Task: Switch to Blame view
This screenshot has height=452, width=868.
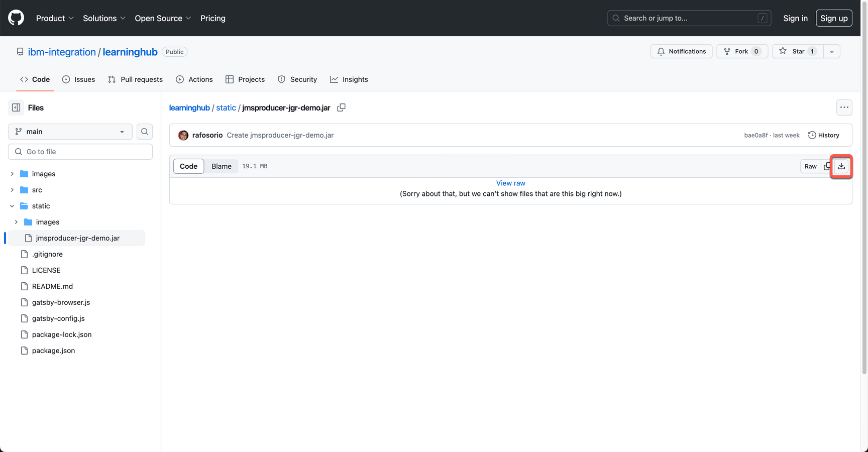Action: click(x=221, y=166)
